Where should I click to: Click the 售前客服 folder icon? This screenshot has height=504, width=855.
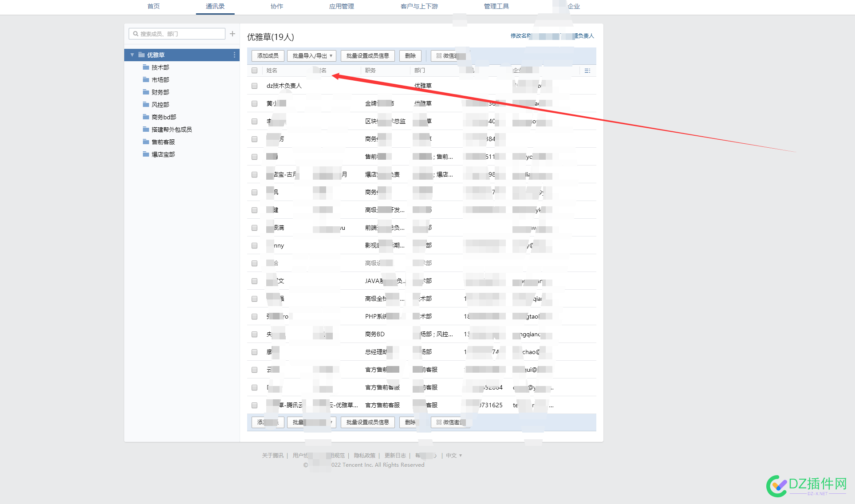146,142
